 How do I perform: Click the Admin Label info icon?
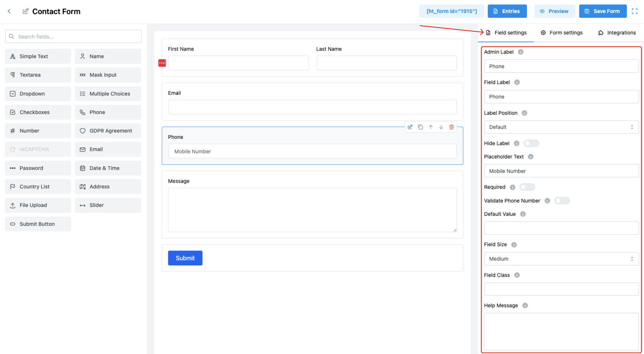coord(521,52)
